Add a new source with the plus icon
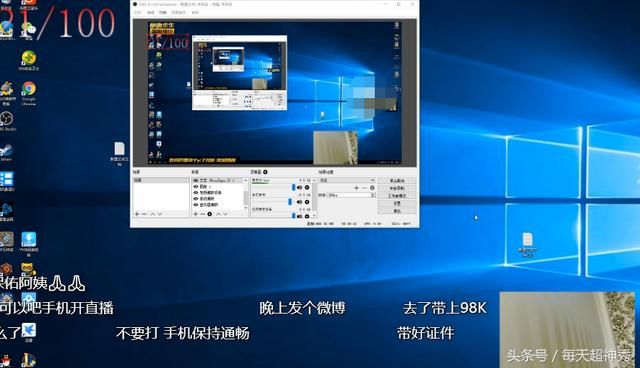This screenshot has width=640, height=368. point(196,214)
